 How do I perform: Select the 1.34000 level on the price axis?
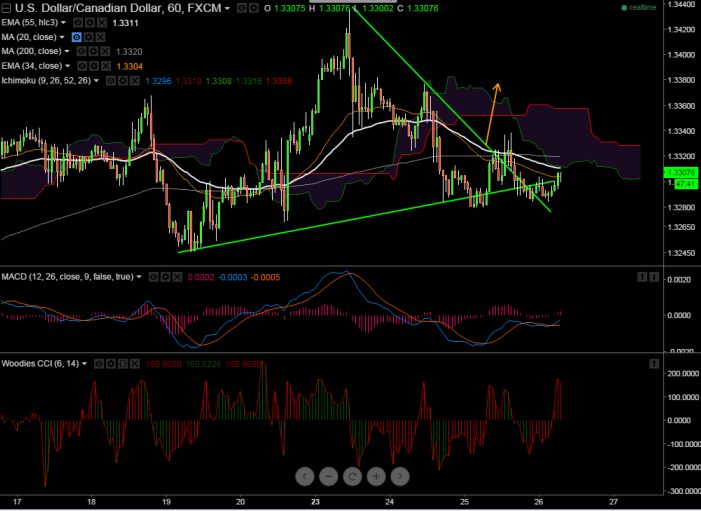tap(681, 55)
